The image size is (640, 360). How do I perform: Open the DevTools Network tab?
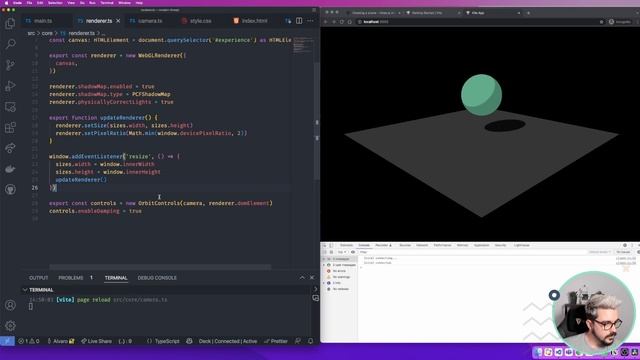click(x=422, y=245)
